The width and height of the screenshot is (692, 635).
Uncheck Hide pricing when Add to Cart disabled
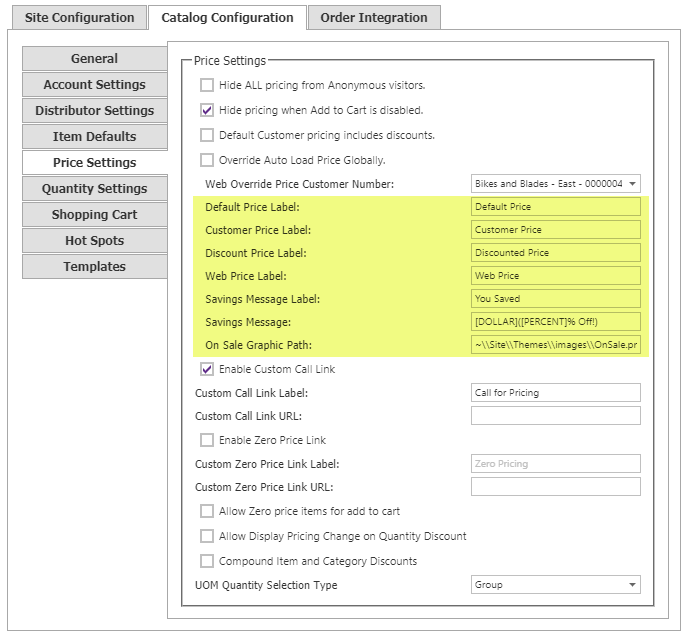point(207,110)
